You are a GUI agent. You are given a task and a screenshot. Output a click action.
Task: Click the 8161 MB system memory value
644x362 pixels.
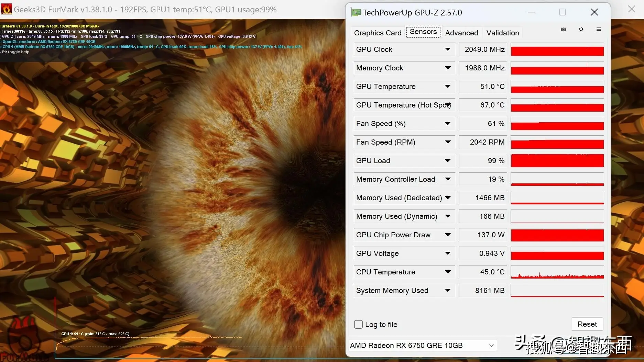[483, 291]
